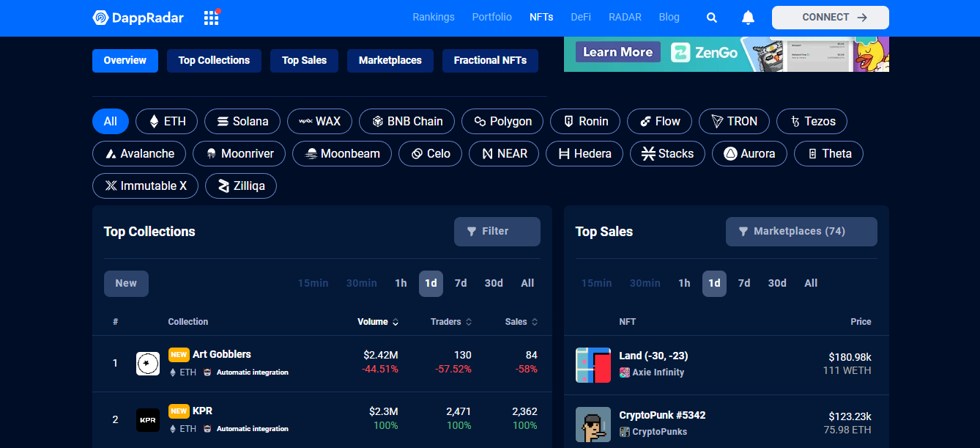
Task: Open the notifications bell icon
Action: [x=748, y=18]
